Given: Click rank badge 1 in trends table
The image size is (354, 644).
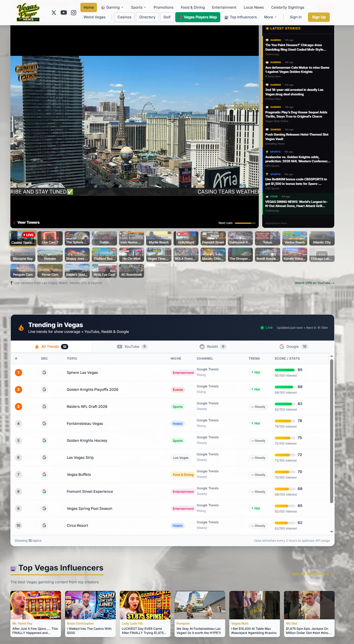Looking at the screenshot, I should 18,372.
